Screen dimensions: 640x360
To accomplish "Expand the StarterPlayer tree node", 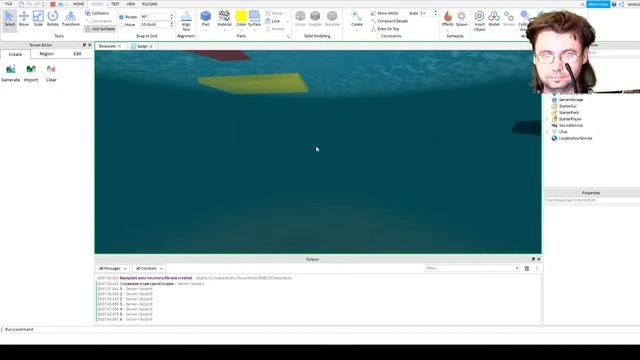I will pos(547,119).
